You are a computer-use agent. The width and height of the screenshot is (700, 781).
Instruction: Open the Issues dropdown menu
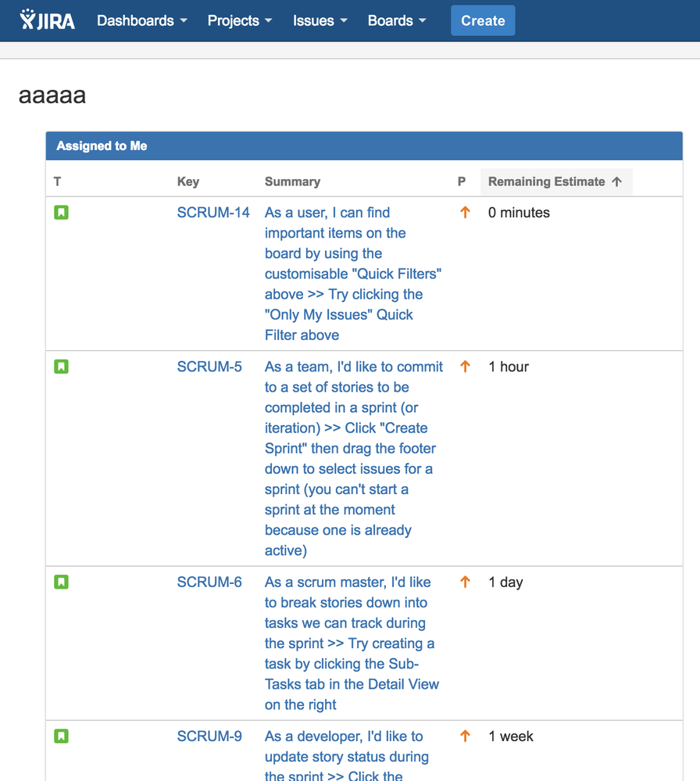pos(320,20)
